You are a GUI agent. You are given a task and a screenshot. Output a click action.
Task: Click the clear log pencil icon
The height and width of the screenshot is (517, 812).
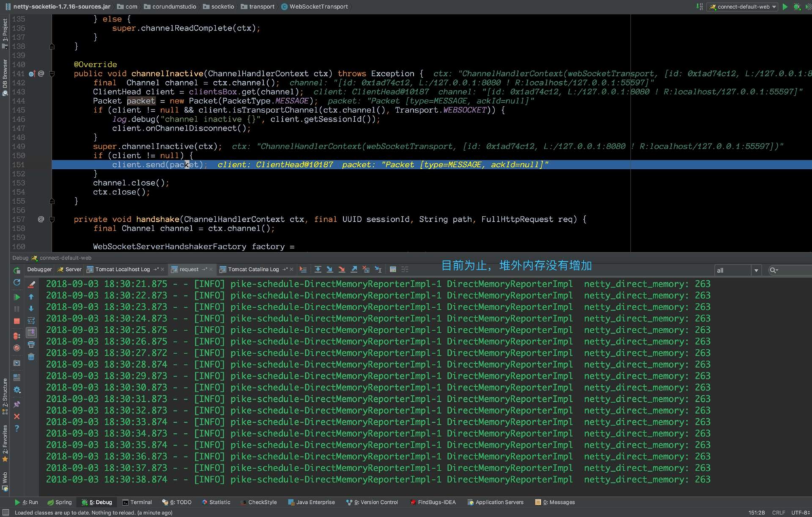[31, 285]
